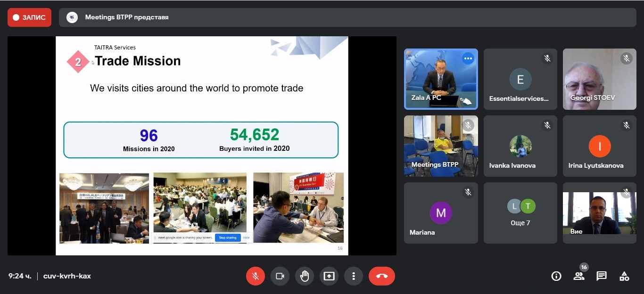The width and height of the screenshot is (644, 294).
Task: Open meeting details info icon
Action: pos(556,276)
